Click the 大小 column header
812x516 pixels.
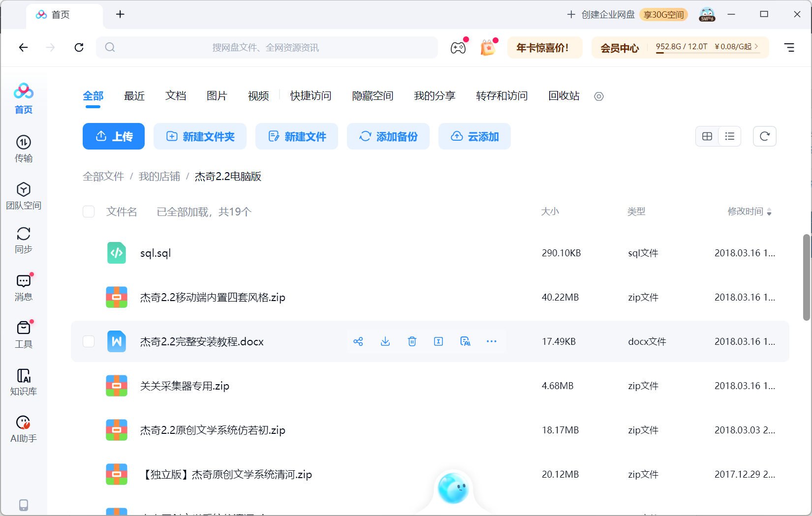point(550,212)
